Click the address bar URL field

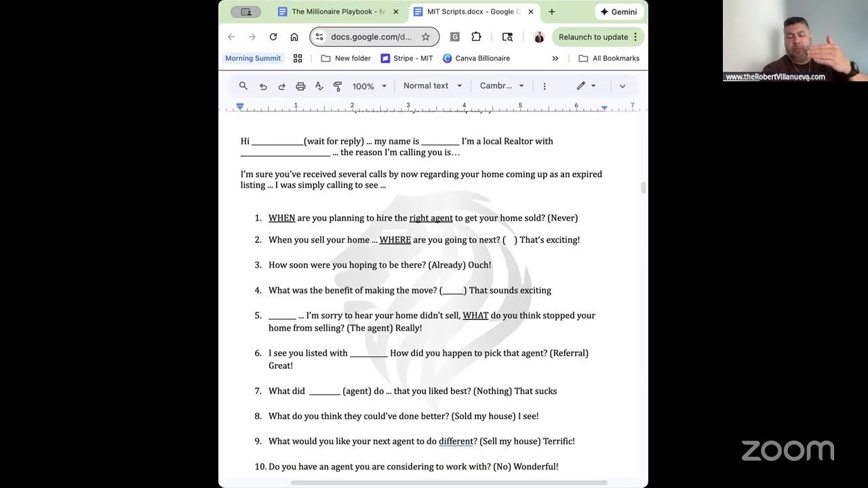(371, 37)
